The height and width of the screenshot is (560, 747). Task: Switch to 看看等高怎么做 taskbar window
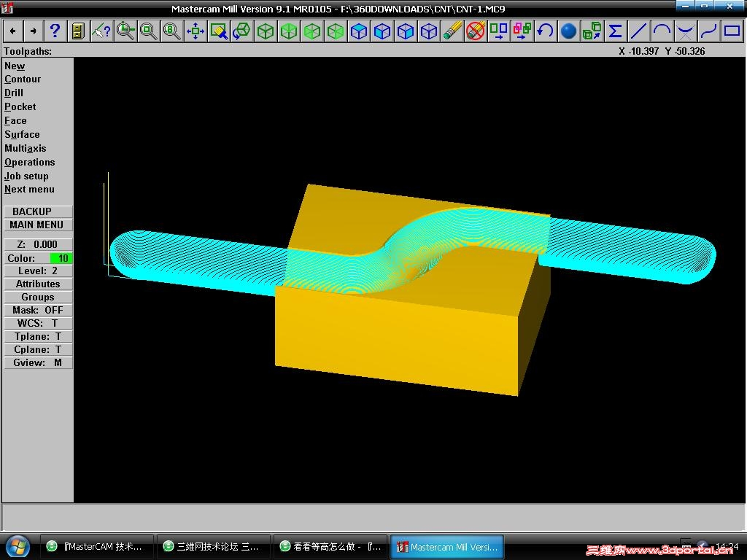[330, 547]
